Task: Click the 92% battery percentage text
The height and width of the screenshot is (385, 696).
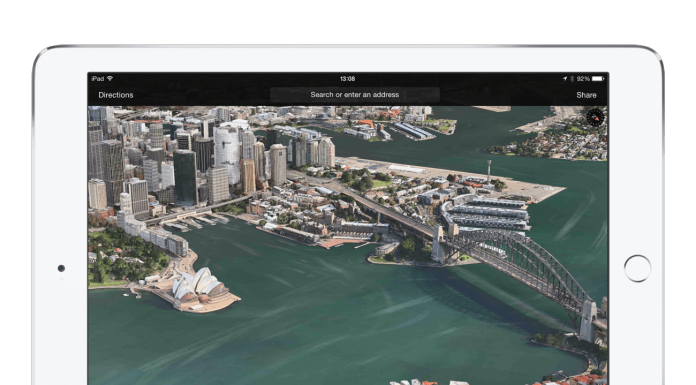Action: point(583,79)
